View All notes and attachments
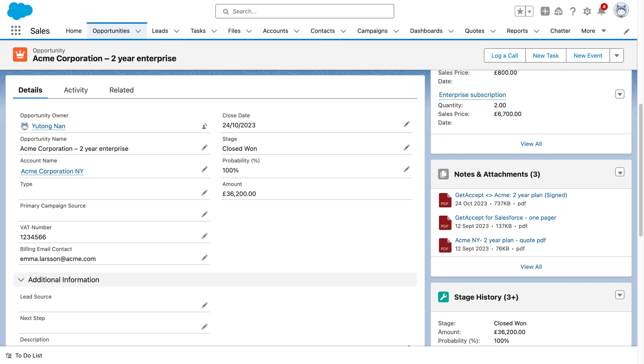644x364 pixels. pos(531,267)
